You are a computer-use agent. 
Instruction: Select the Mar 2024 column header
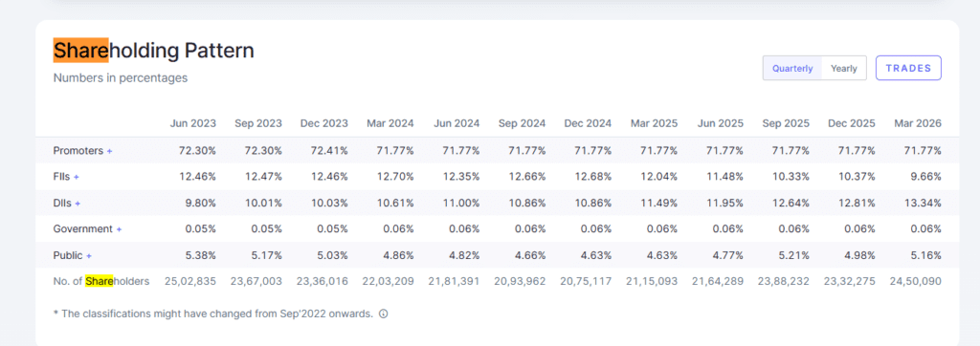pyautogui.click(x=390, y=123)
